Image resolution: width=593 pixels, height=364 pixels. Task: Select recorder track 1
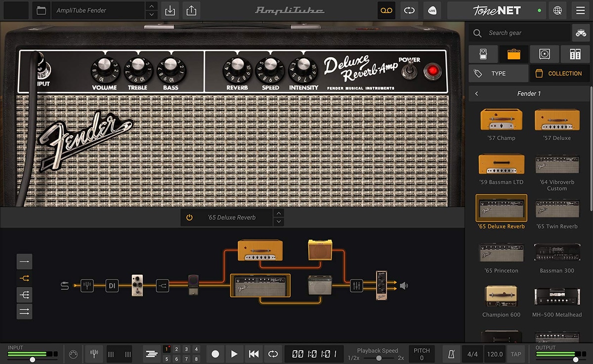[167, 349]
